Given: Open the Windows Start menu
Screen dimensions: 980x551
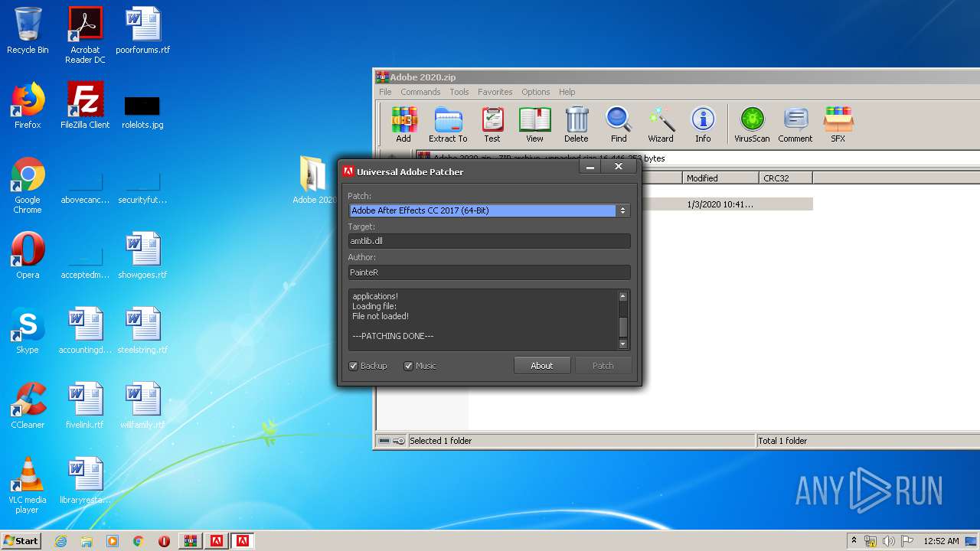Looking at the screenshot, I should 21,540.
